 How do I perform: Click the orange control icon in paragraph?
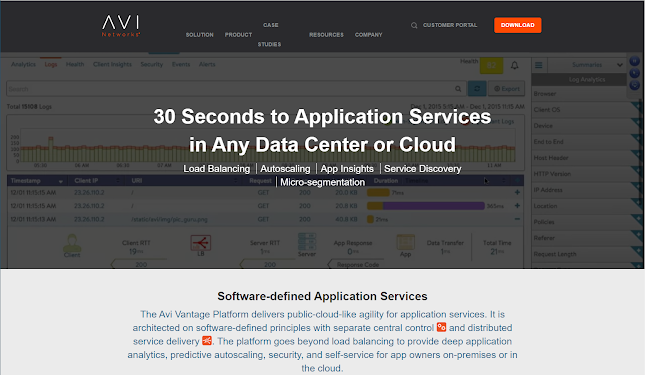[441, 327]
